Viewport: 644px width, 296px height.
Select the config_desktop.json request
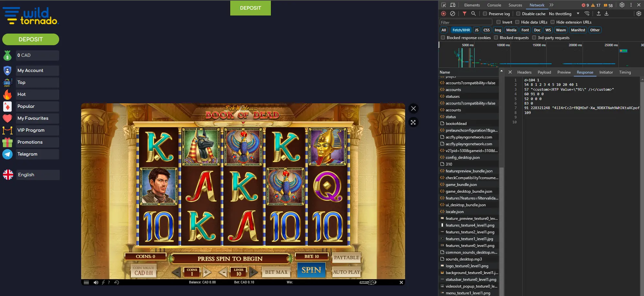tap(469, 158)
